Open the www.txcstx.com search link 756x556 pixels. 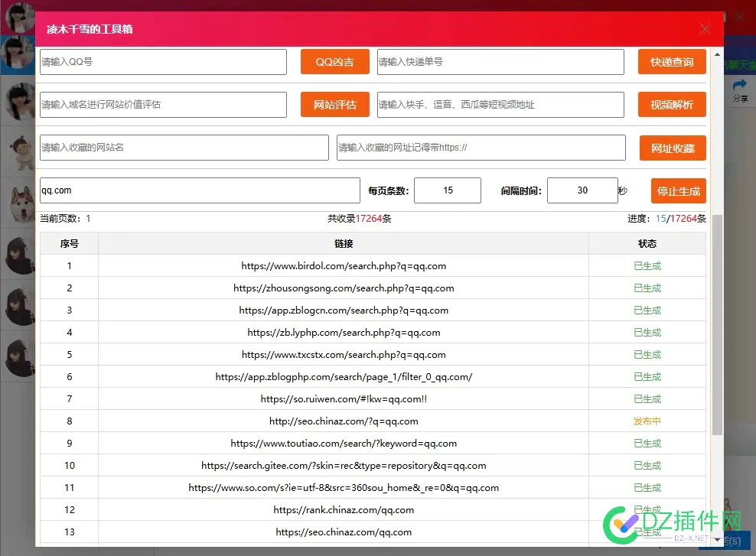pos(344,355)
